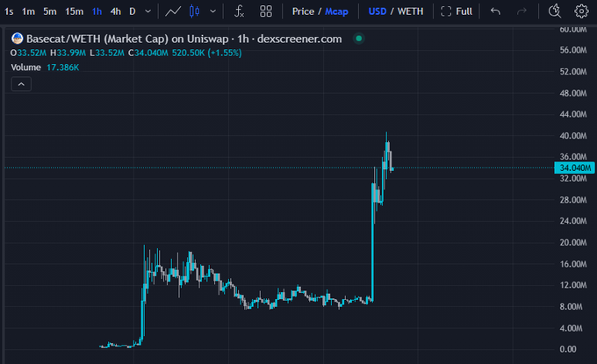597x364 pixels.
Task: Set quote currency to USD
Action: click(378, 11)
